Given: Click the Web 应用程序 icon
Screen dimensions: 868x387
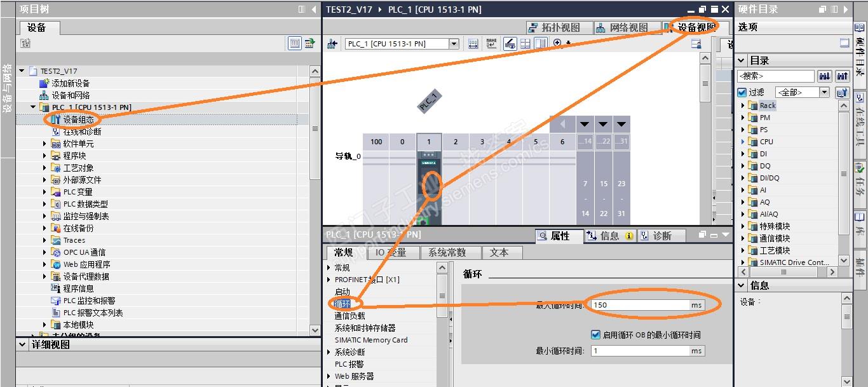Looking at the screenshot, I should pos(56,264).
